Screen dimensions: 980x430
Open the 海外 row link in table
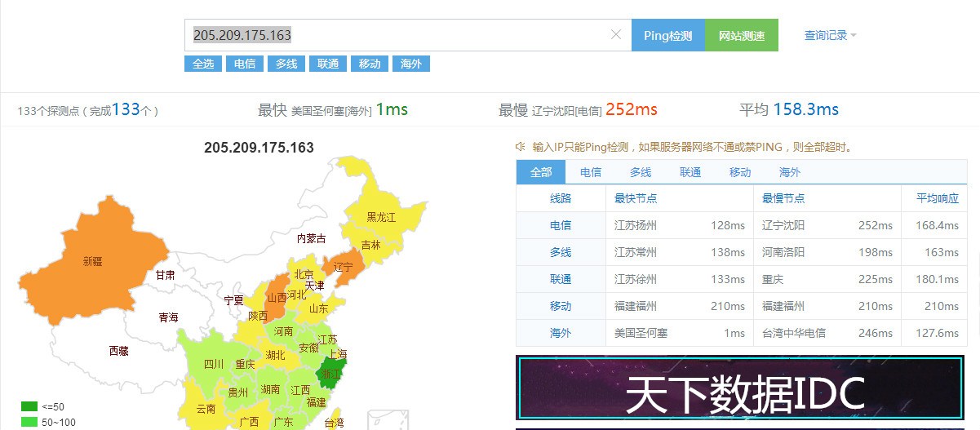561,333
